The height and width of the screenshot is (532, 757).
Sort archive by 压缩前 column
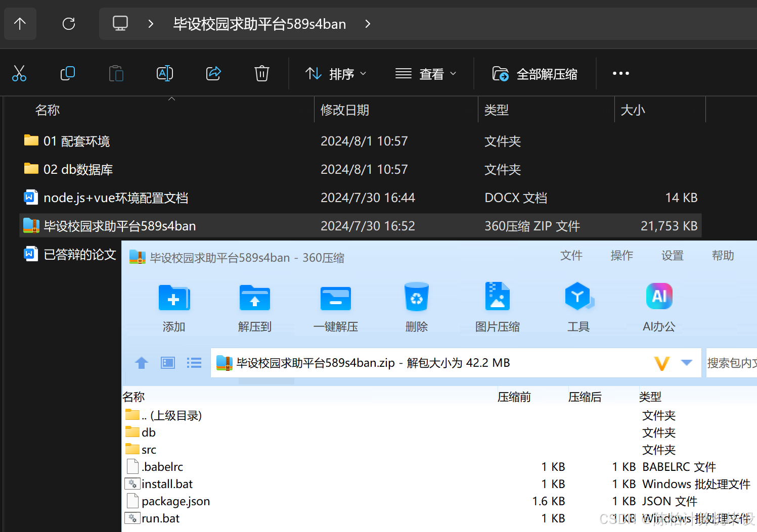(514, 397)
